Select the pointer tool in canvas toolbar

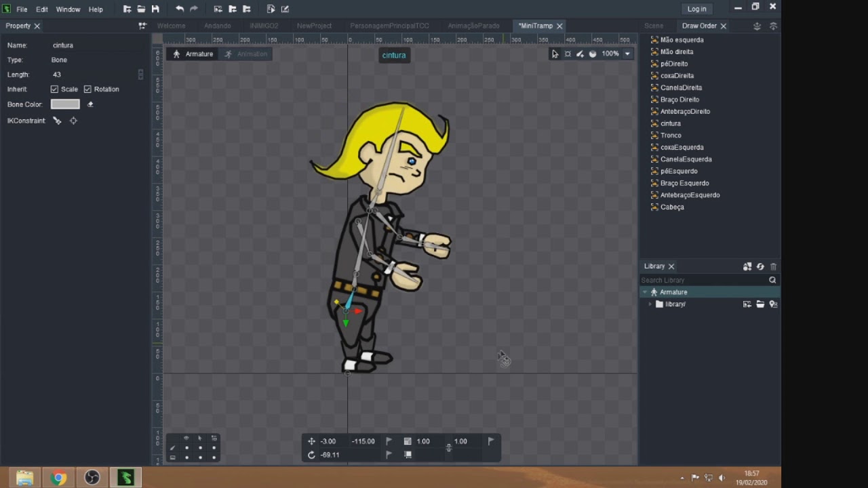click(x=555, y=54)
